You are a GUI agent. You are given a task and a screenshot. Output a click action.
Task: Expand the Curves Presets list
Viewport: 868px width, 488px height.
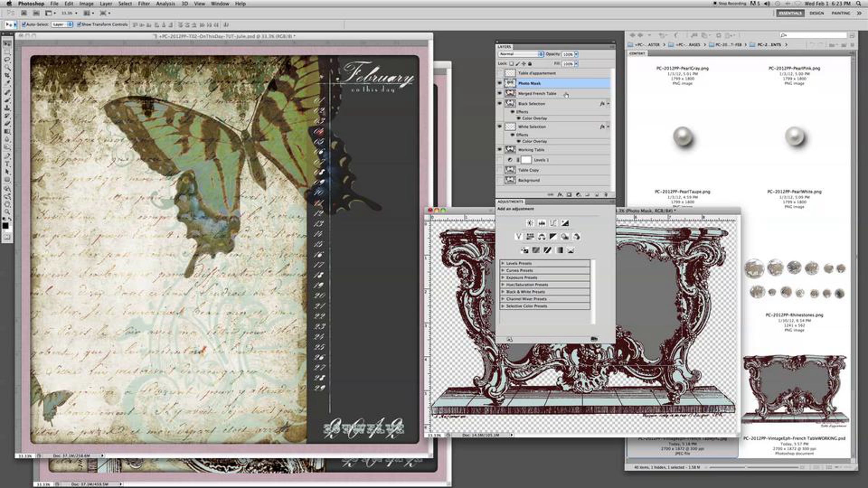coord(503,270)
